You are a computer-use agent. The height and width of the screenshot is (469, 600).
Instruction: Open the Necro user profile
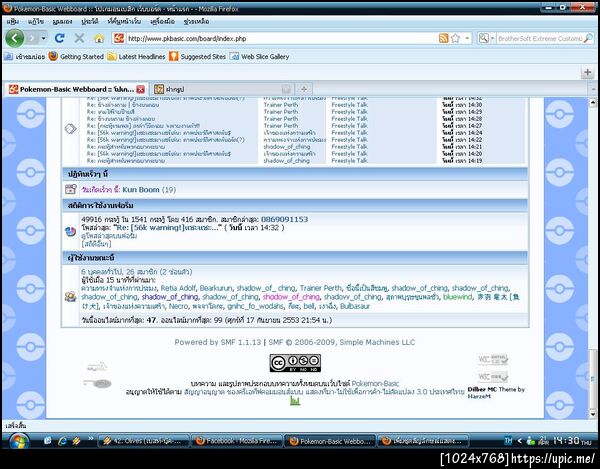click(178, 306)
